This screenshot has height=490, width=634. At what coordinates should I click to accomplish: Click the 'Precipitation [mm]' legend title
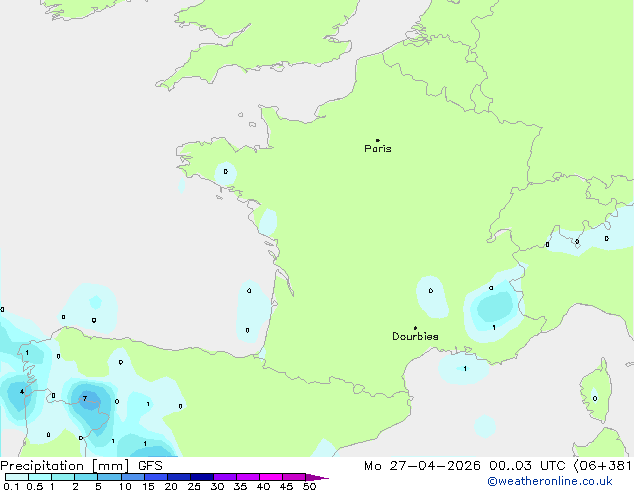[65, 466]
